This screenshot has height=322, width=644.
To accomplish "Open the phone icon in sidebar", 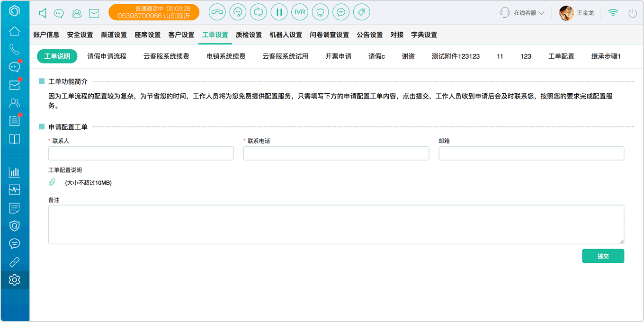I will 15,49.
